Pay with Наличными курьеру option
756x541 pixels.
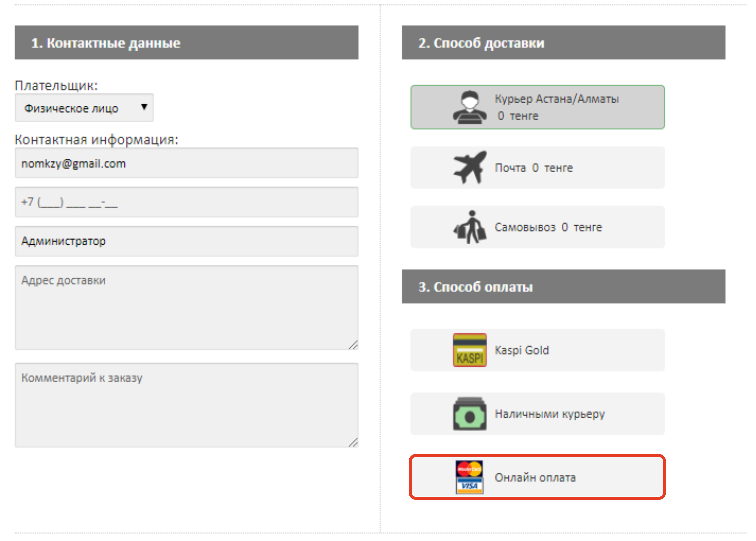(x=538, y=413)
